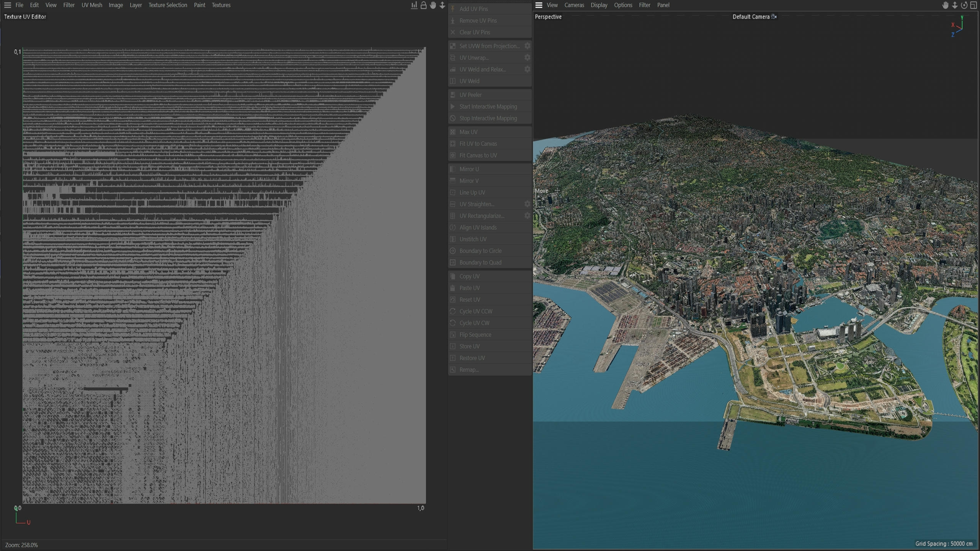Click Cycle UV CCW
980x551 pixels.
click(x=490, y=311)
